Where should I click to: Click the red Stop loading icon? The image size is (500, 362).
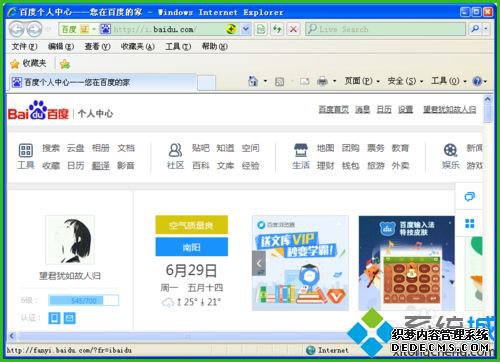[x=293, y=29]
